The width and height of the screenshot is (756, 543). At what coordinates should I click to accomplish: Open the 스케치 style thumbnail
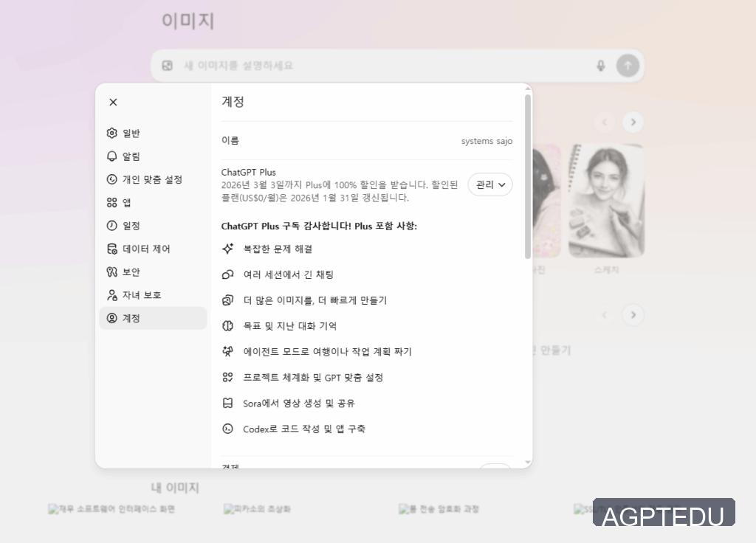pyautogui.click(x=607, y=201)
